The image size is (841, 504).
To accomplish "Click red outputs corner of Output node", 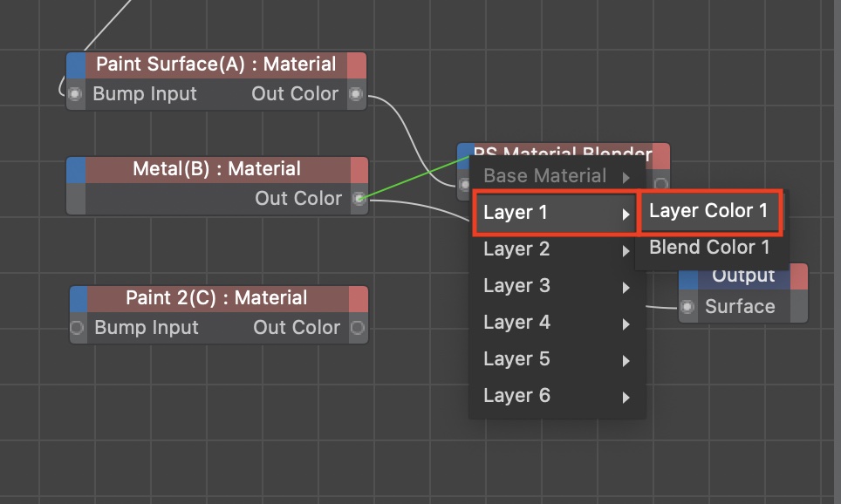I will pos(796,277).
